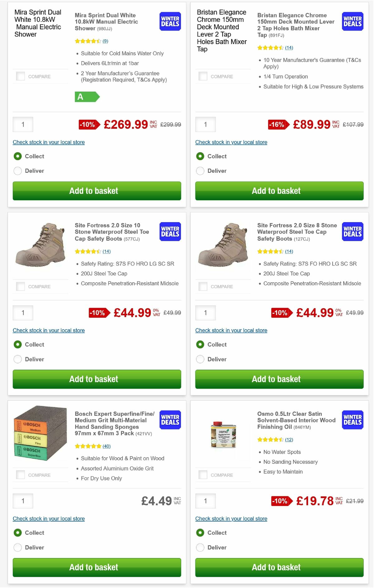
Task: Open reviews link for Mira Sprint shower
Action: pyautogui.click(x=105, y=41)
